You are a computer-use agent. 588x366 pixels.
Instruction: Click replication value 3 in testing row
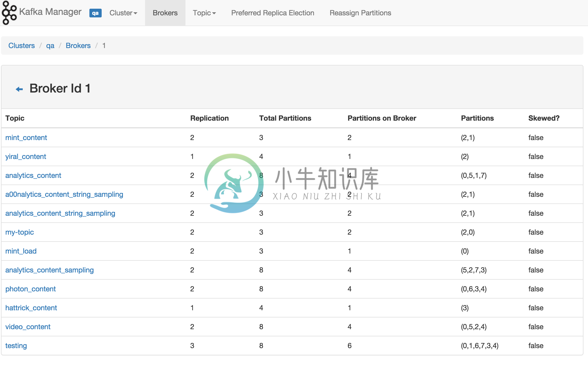click(x=192, y=346)
